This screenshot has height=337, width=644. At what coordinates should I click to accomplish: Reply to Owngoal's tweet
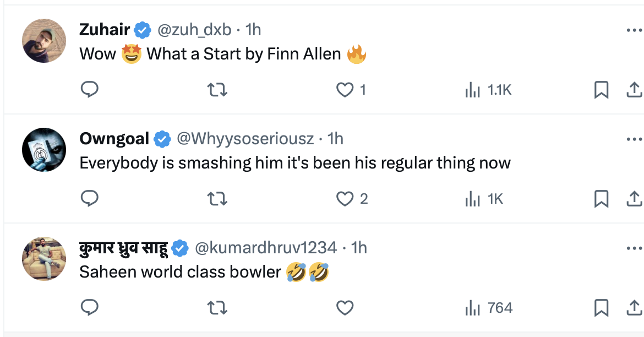tap(89, 199)
